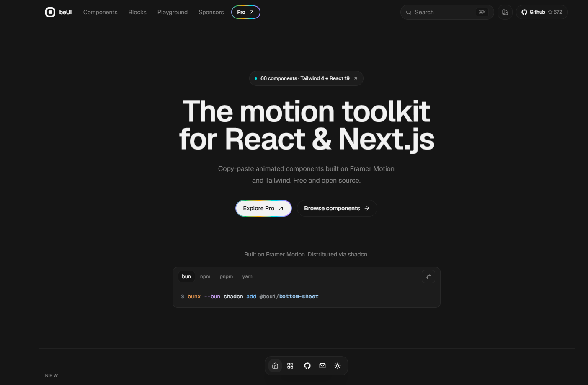Focus the Search input field
The image size is (588, 385).
[447, 12]
